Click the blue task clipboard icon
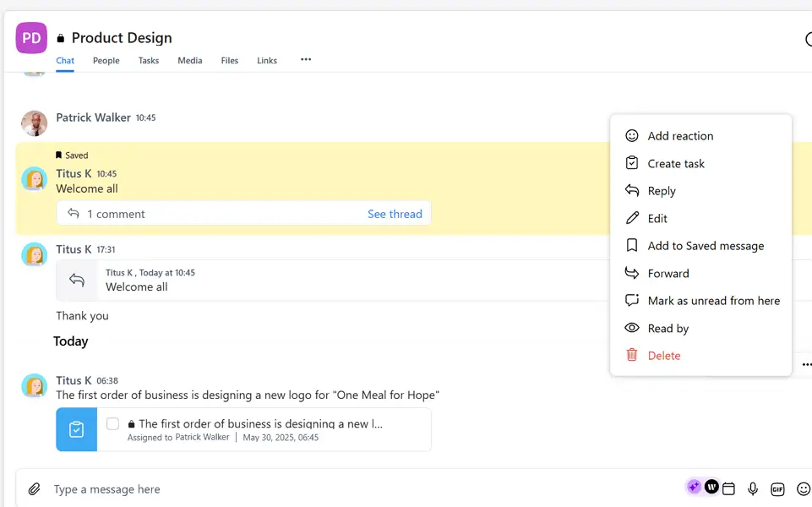Screen dimensions: 812x507 click(76, 429)
